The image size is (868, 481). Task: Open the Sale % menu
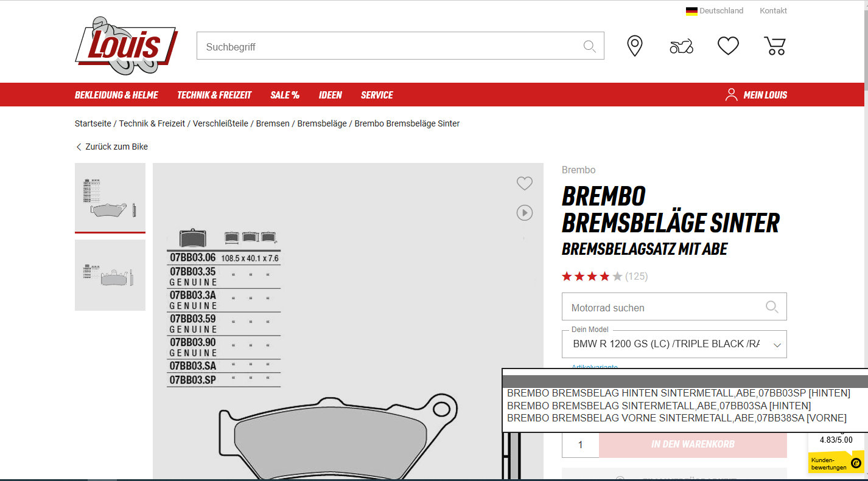285,95
